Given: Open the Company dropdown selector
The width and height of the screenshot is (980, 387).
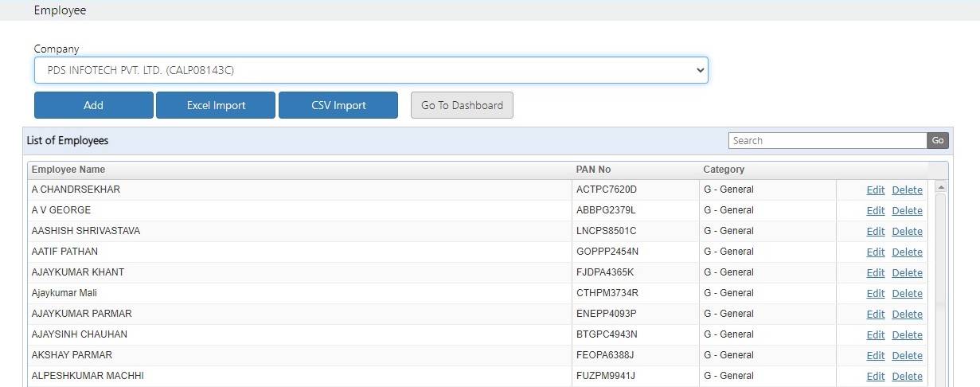Looking at the screenshot, I should coord(371,70).
